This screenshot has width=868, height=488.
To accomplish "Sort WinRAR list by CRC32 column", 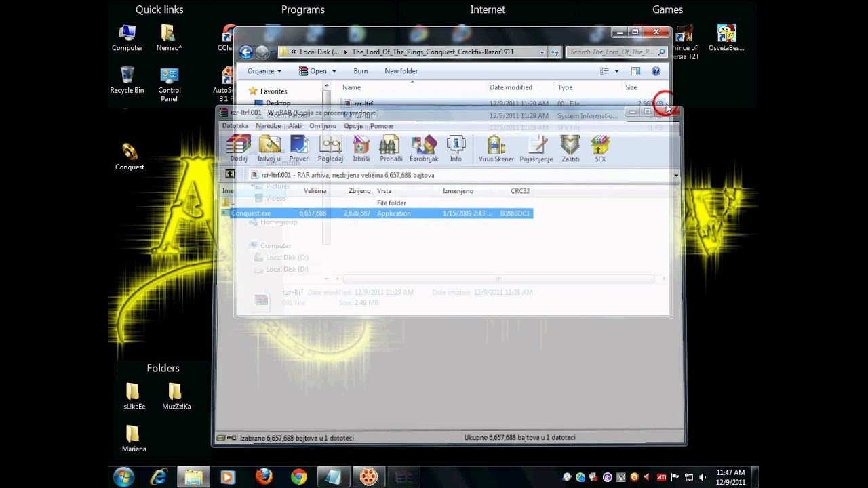I will [x=520, y=191].
